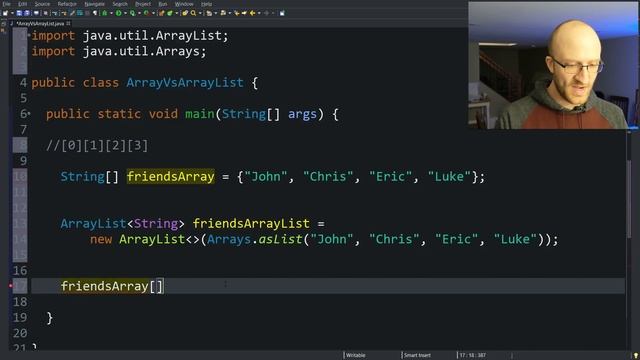Viewport: 640px width, 360px height.
Task: Select the ArrayVsArrayList.java editor tab
Action: coord(40,24)
